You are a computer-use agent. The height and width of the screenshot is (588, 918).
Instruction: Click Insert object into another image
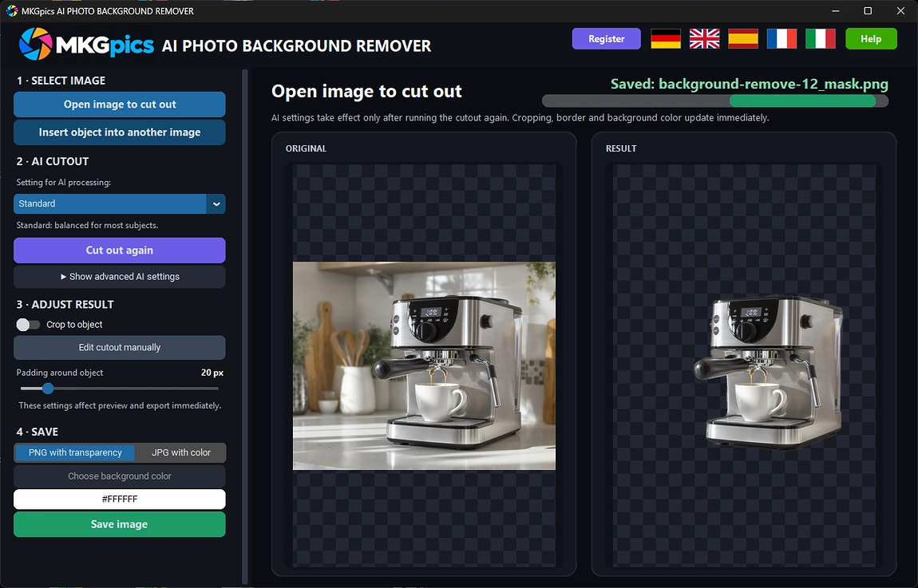(120, 132)
